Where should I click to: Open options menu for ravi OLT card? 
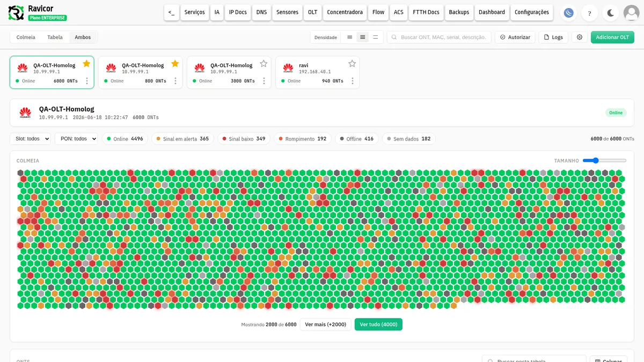[353, 81]
